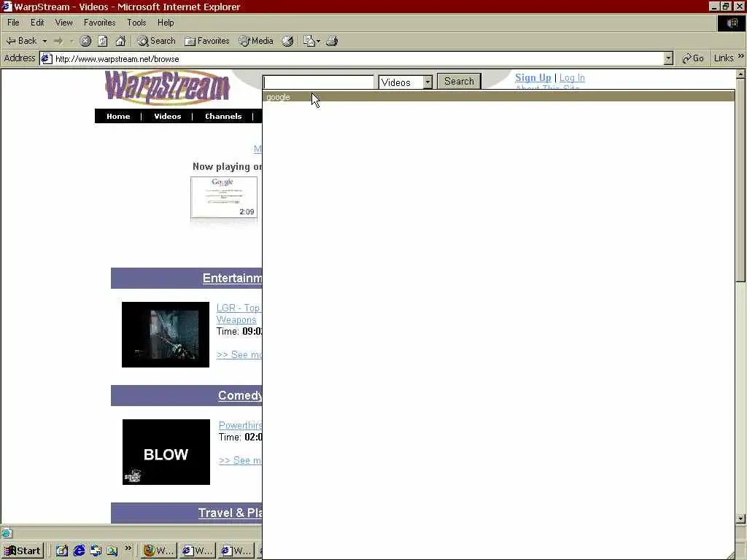Open the Help menu

(x=166, y=23)
